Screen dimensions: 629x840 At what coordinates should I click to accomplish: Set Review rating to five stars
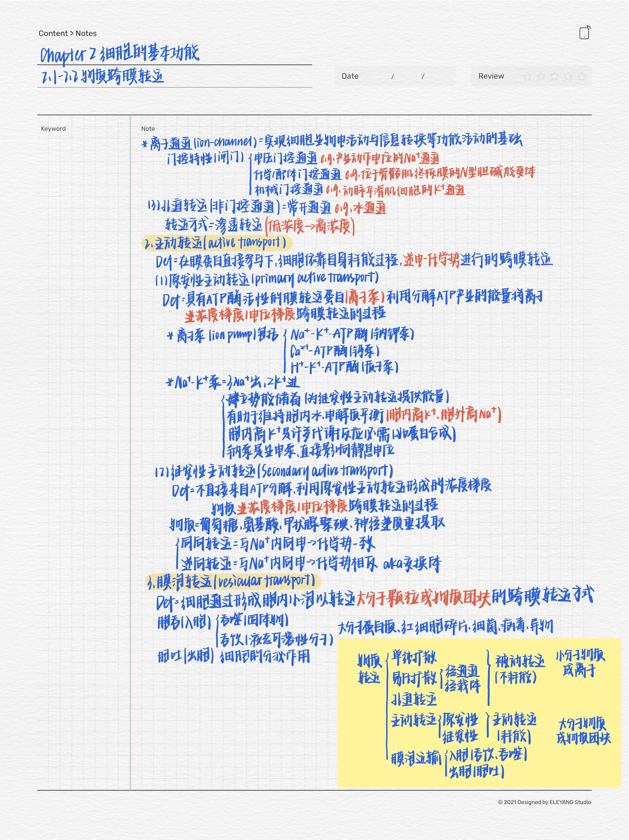tap(582, 76)
